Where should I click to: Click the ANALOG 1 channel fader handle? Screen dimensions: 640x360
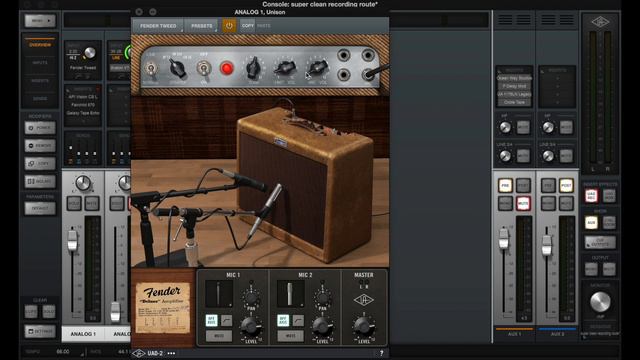pos(72,240)
